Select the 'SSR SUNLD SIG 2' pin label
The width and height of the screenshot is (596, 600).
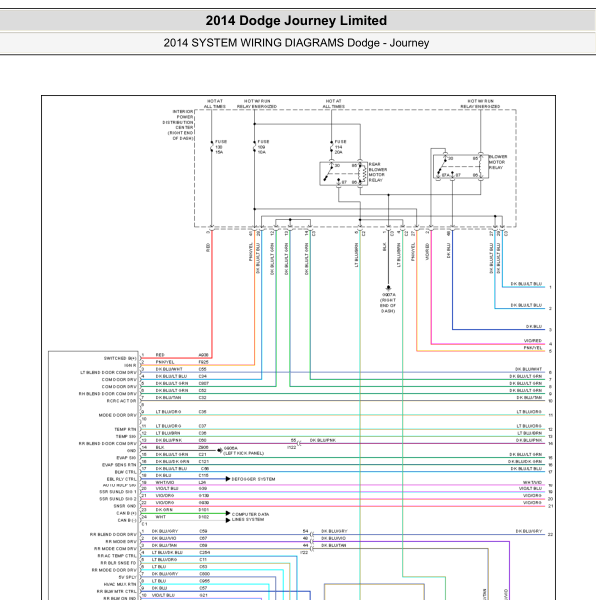pos(118,499)
